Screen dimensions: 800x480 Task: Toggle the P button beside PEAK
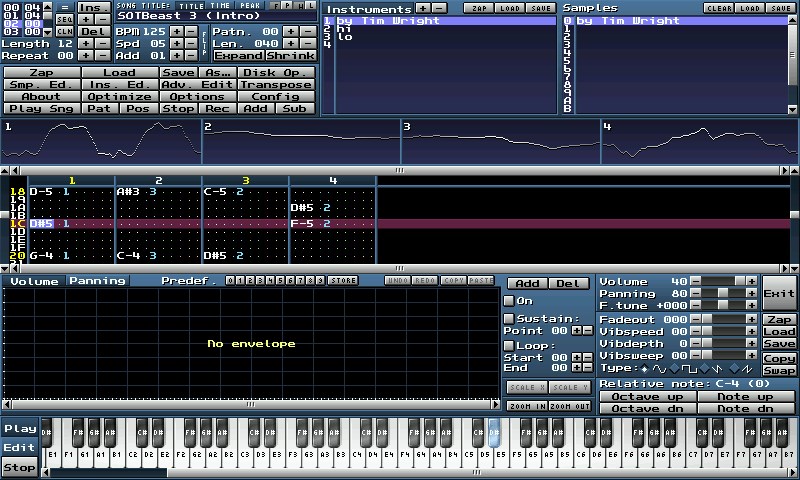pyautogui.click(x=287, y=6)
